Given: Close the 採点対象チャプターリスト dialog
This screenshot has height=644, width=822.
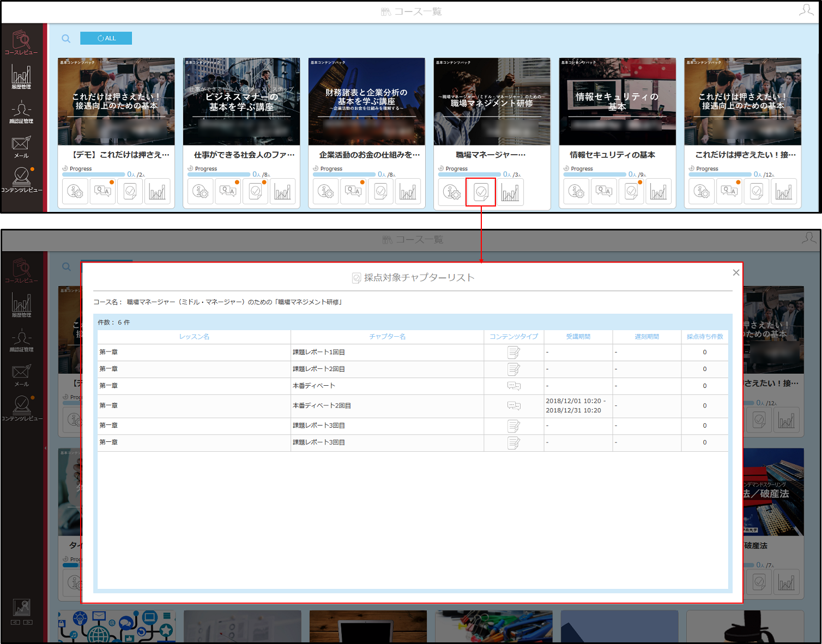Looking at the screenshot, I should click(x=736, y=272).
